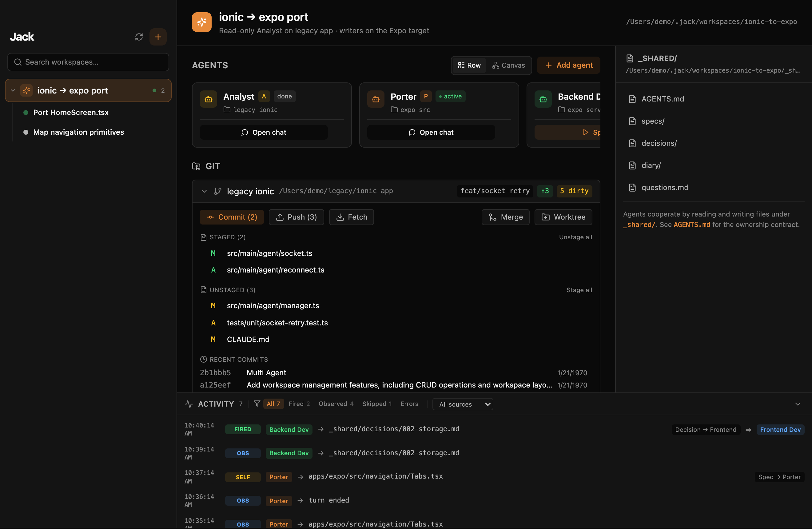812x529 pixels.
Task: Collapse the legacy ionic repository section
Action: tap(204, 191)
